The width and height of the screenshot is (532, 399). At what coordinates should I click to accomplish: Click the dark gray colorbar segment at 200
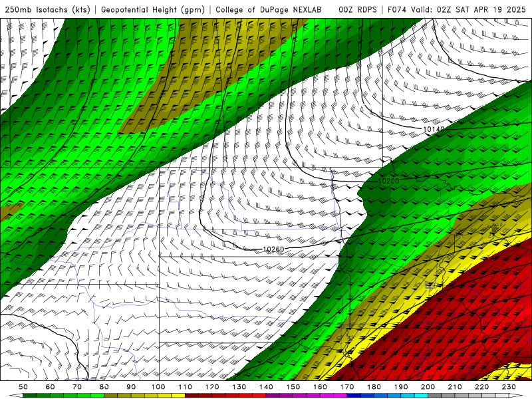pos(435,396)
